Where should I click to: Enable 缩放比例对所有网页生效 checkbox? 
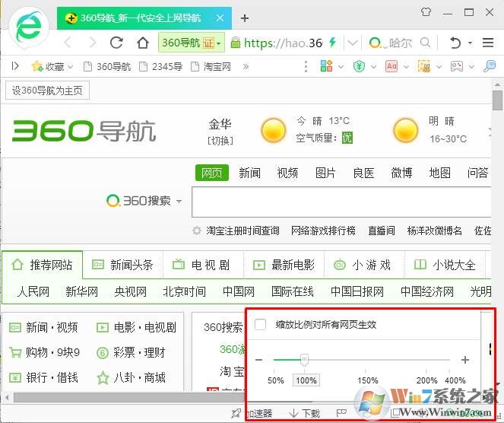[x=260, y=324]
